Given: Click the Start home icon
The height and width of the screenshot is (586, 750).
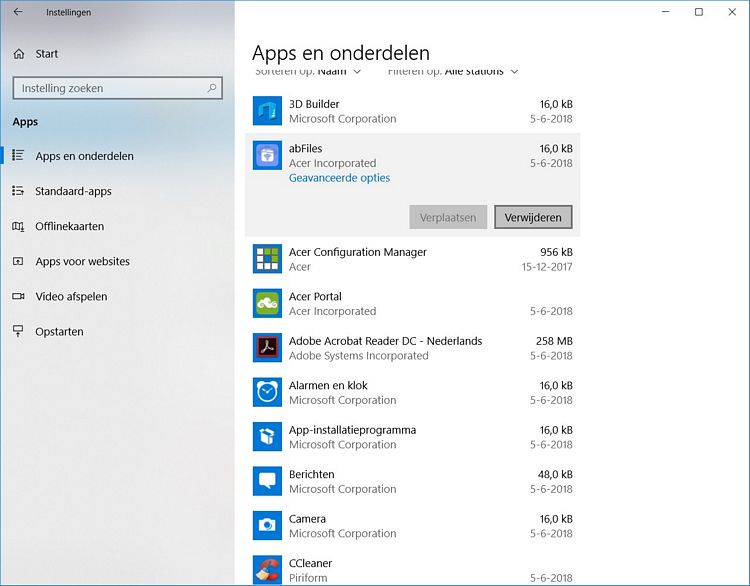Looking at the screenshot, I should [x=19, y=54].
